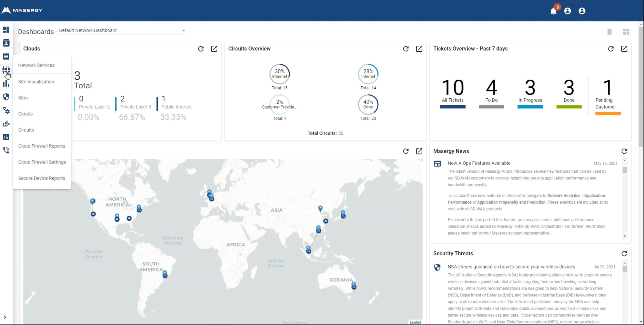
Task: Click the Private Layer 3 cloud stat
Action: (x=134, y=108)
